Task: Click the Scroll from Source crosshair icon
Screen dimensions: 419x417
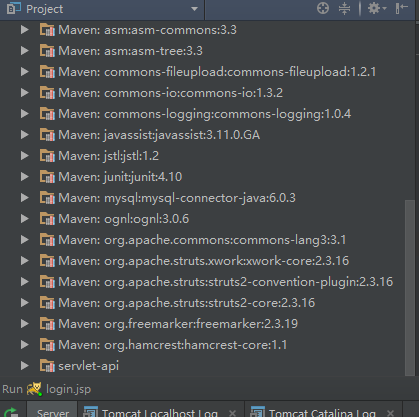Action: coord(323,8)
